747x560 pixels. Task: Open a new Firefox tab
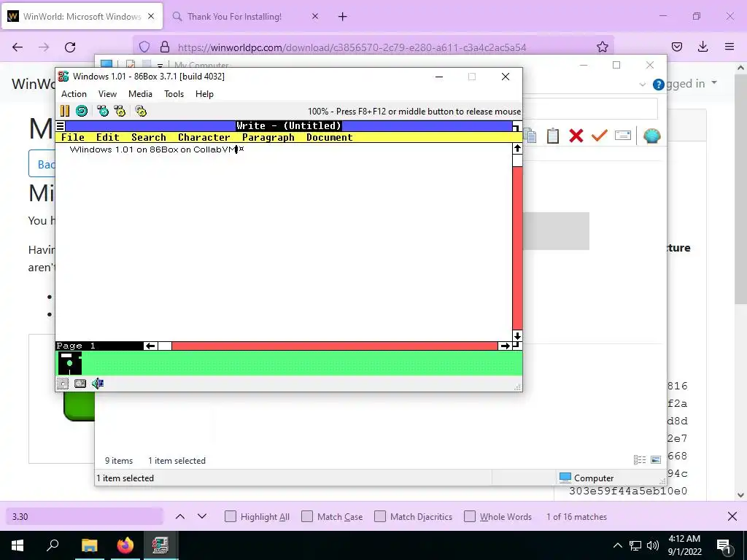pyautogui.click(x=343, y=17)
